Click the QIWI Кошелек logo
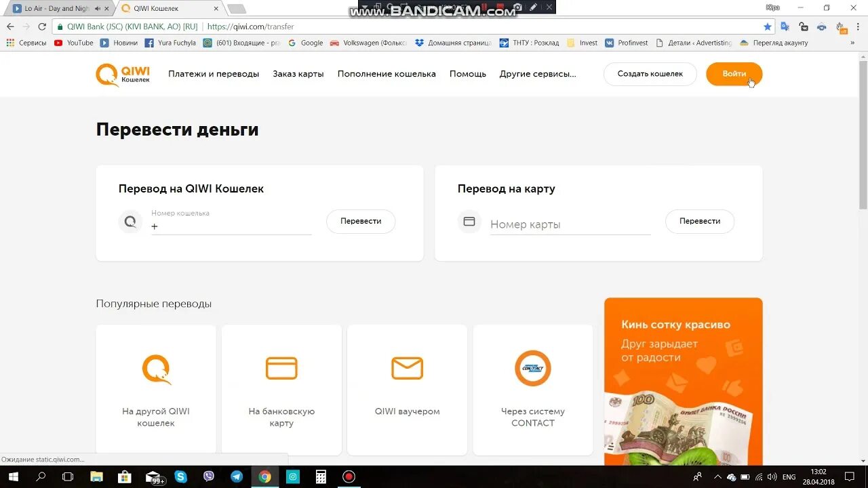Screen dimensions: 868x488 coord(123,75)
